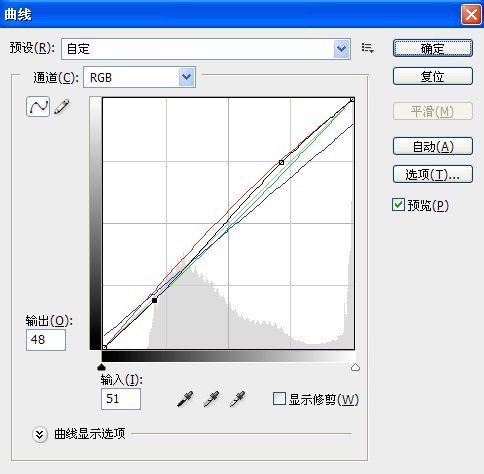484x474 pixels.
Task: Click the 自动 auto button
Action: pyautogui.click(x=433, y=146)
